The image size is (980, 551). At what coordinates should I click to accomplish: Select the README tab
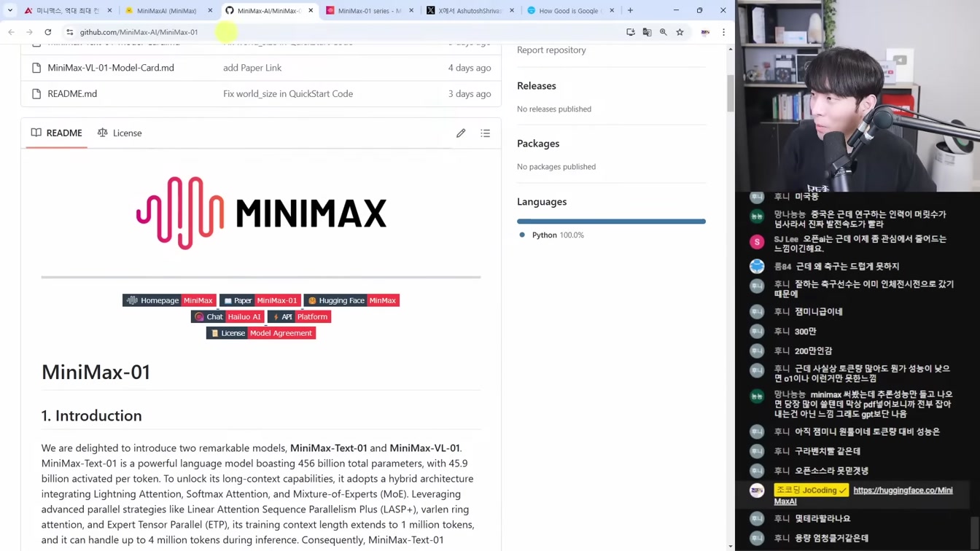57,133
